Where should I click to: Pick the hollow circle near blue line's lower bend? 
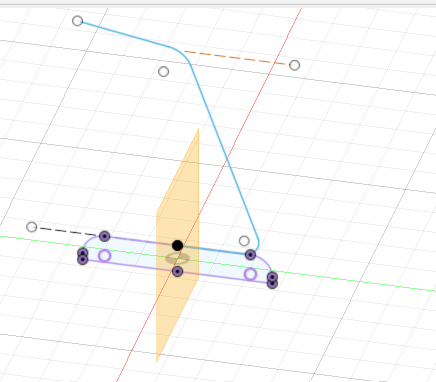coord(244,241)
